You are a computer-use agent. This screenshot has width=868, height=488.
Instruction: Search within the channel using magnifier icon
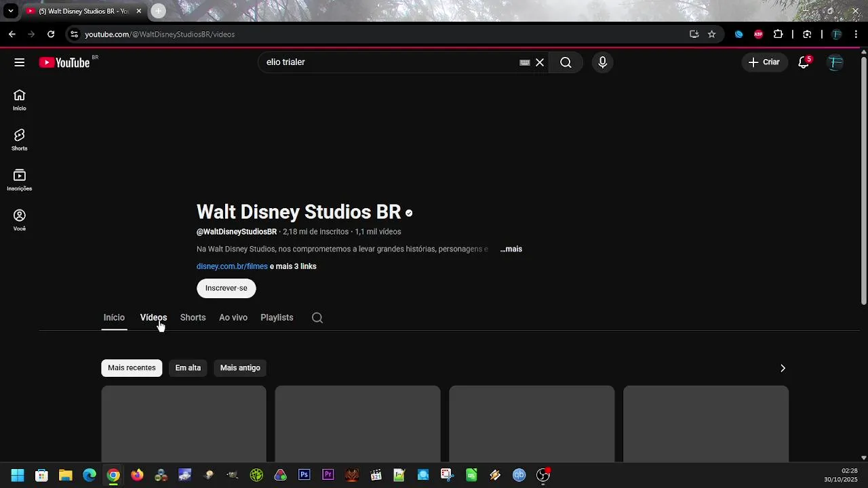click(x=317, y=318)
